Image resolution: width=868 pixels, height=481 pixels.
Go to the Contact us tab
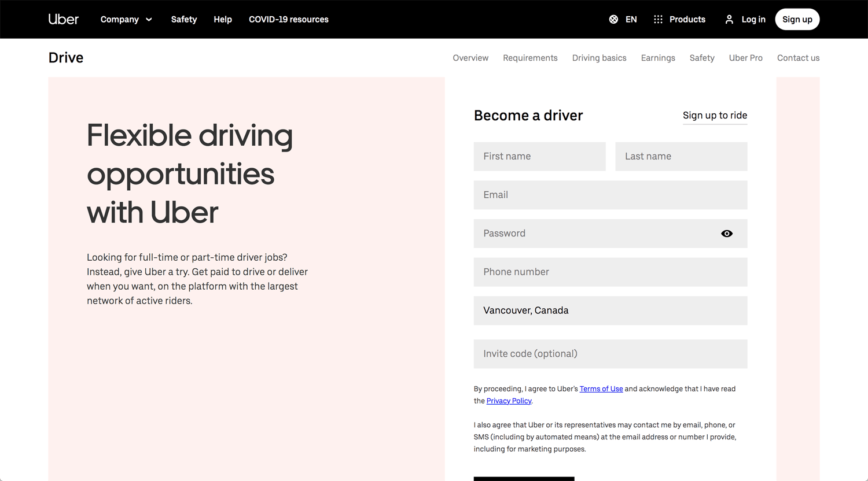pyautogui.click(x=799, y=58)
